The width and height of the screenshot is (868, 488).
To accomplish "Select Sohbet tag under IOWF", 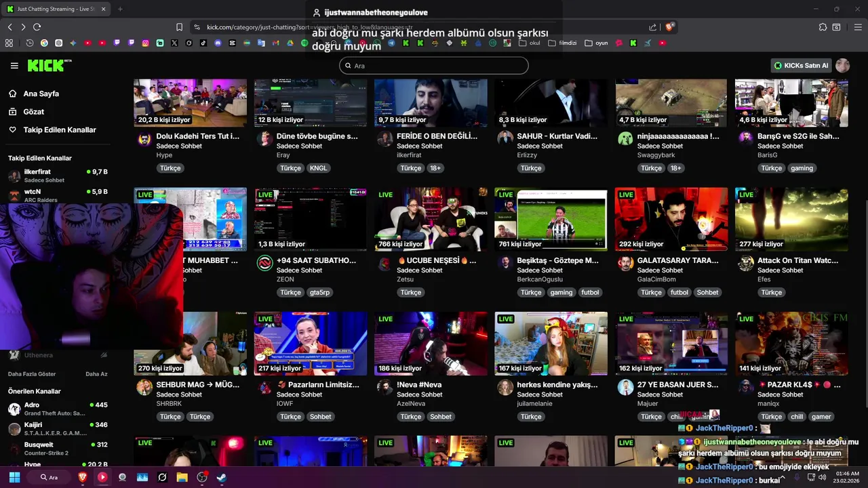I will coord(321,417).
